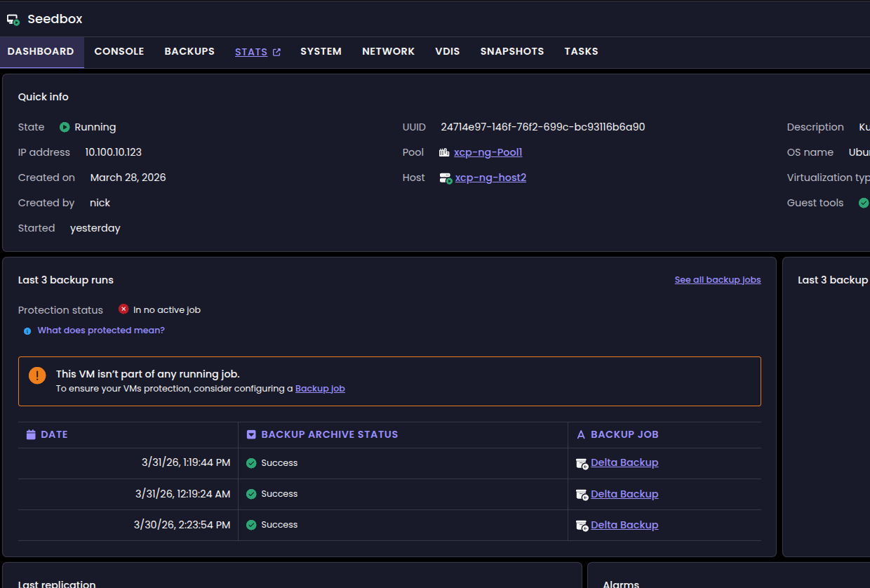Viewport: 870px width, 588px height.
Task: Click the blue info icon near protected help
Action: point(27,331)
